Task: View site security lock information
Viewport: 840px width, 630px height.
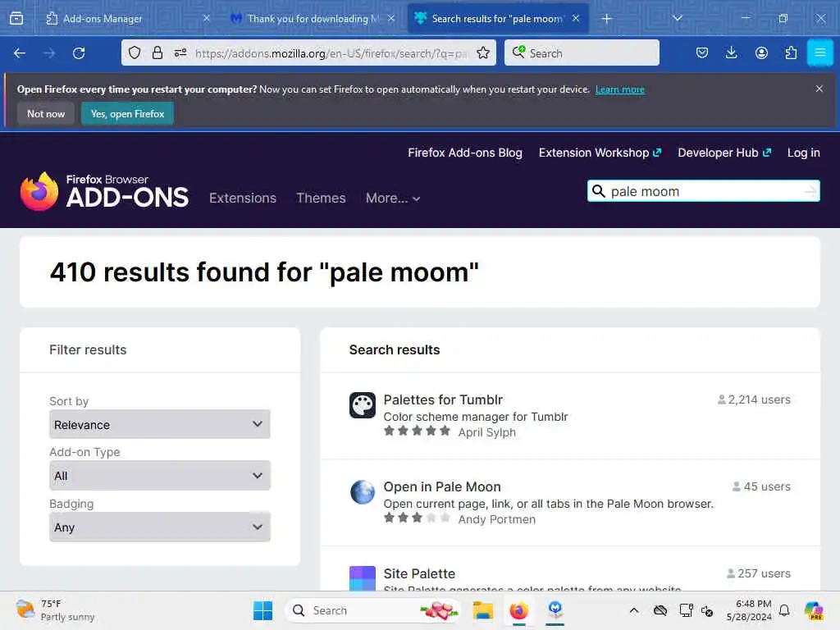Action: [157, 53]
